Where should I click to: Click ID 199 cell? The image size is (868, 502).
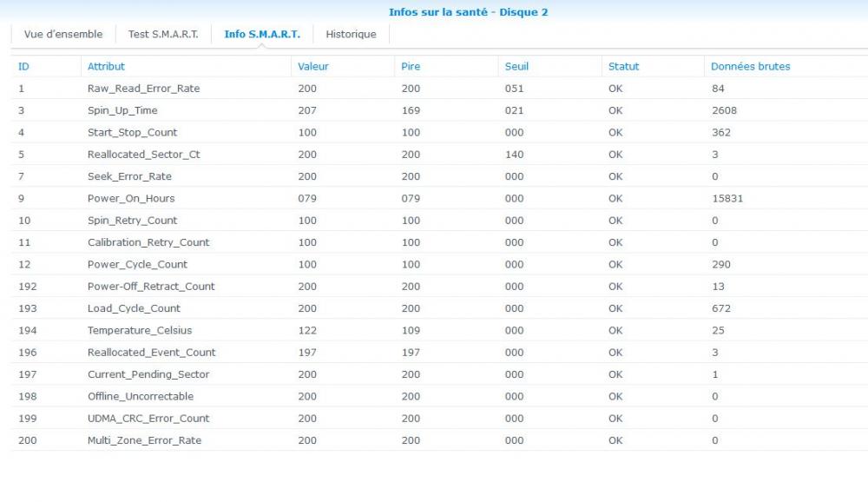(x=28, y=419)
